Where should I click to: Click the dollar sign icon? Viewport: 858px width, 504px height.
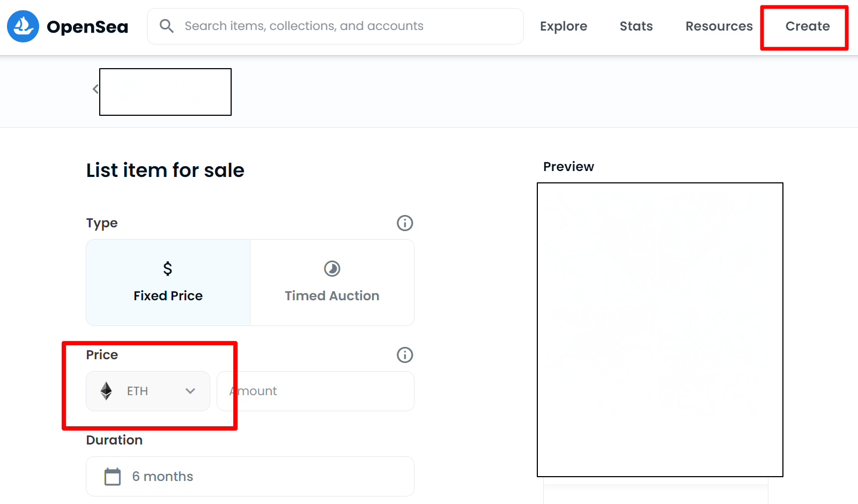click(168, 269)
